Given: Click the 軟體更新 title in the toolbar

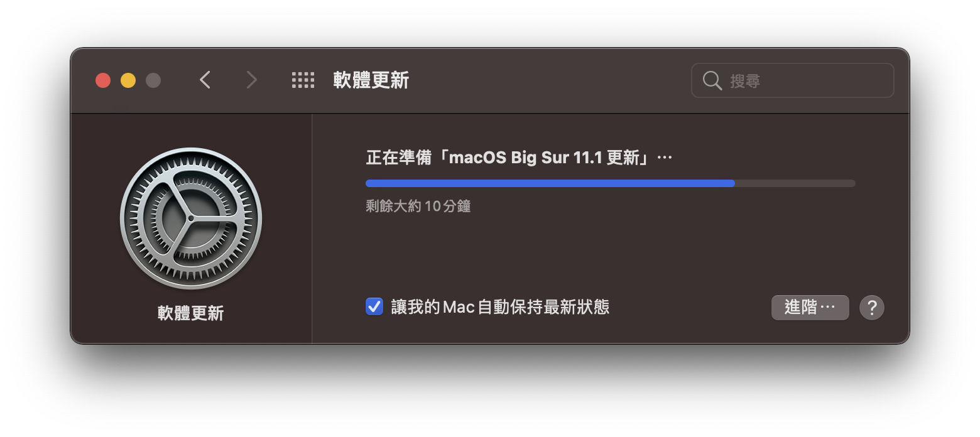Looking at the screenshot, I should (x=371, y=80).
